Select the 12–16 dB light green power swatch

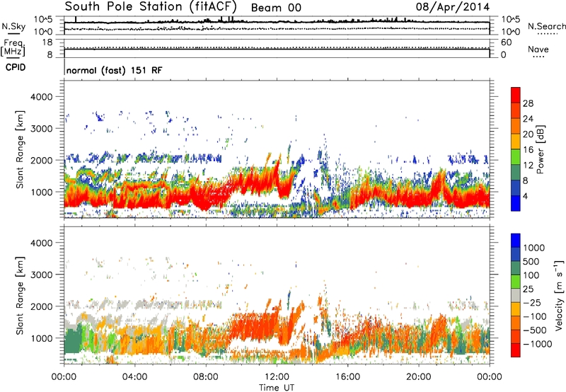516,157
